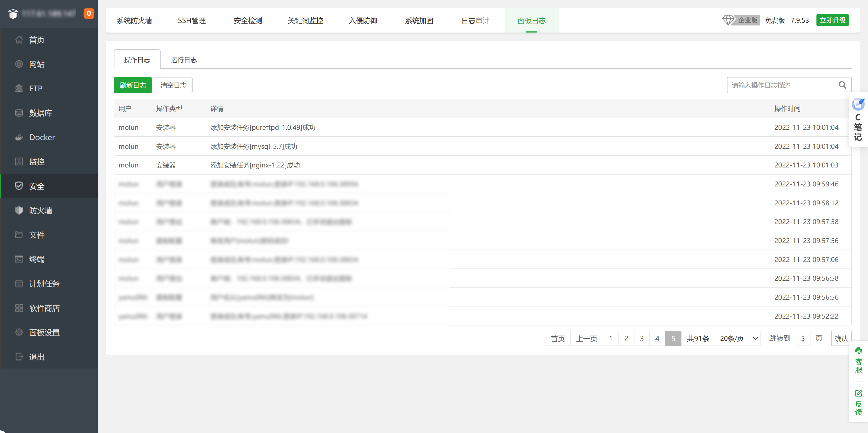
Task: Click the FTP icon in sidebar
Action: coord(19,88)
